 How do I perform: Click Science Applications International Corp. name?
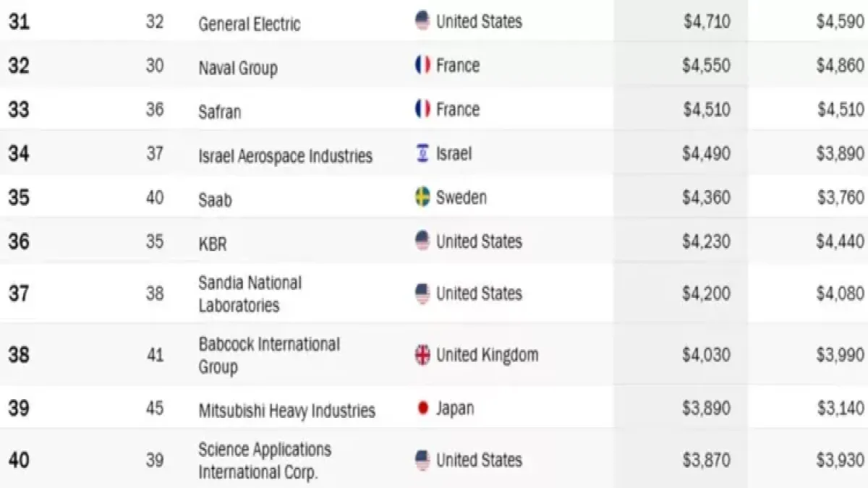pyautogui.click(x=265, y=461)
